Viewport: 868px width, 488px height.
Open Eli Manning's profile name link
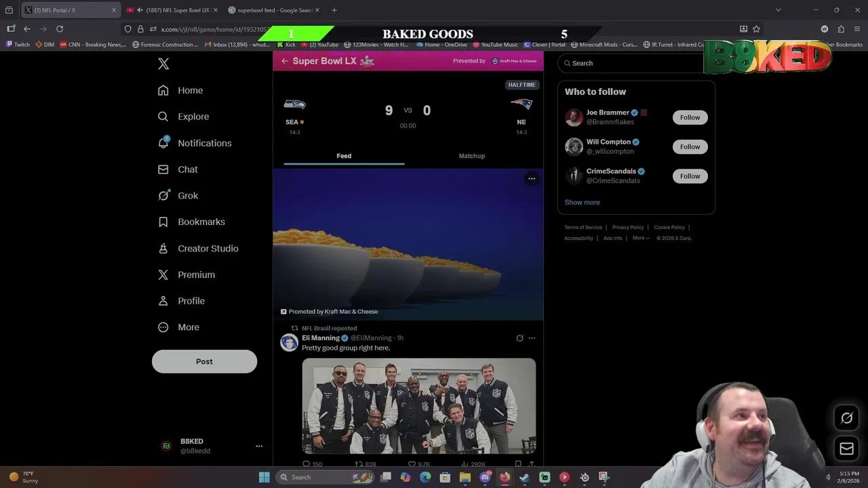(x=321, y=338)
